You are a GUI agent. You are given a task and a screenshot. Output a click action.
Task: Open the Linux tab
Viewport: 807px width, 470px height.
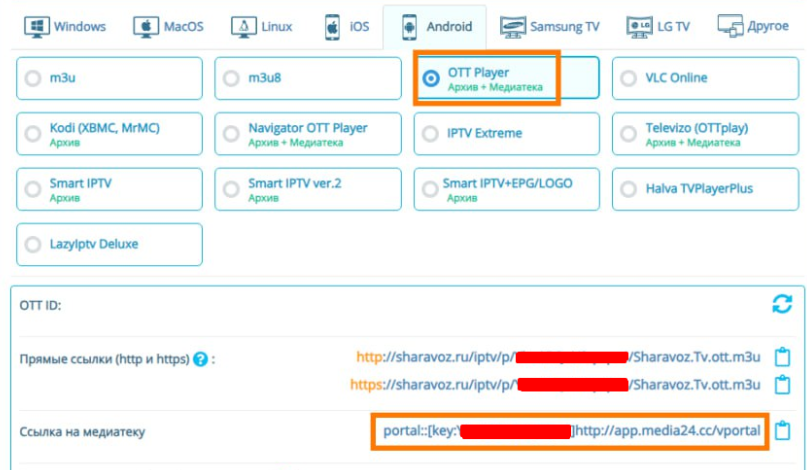(261, 26)
